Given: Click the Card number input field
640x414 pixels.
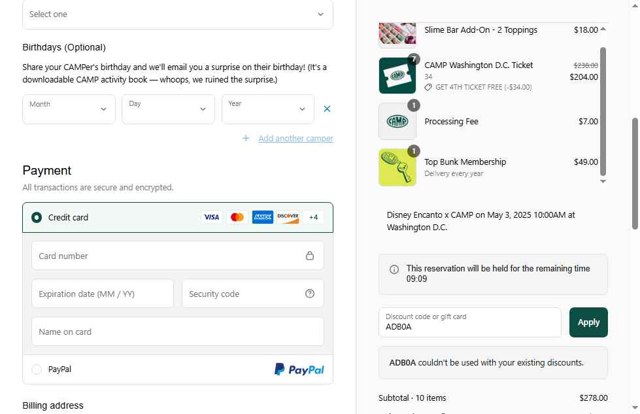Looking at the screenshot, I should pos(165,256).
